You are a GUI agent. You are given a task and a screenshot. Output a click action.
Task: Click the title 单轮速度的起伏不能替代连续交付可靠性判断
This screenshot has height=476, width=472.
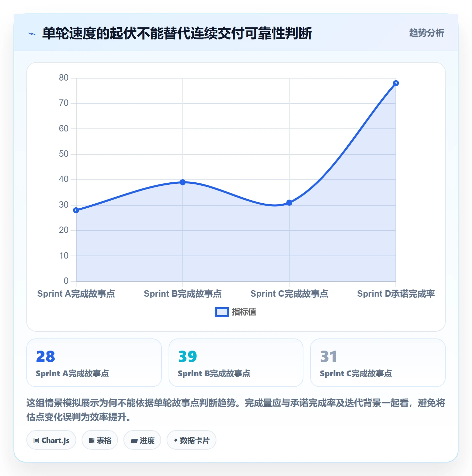(177, 33)
